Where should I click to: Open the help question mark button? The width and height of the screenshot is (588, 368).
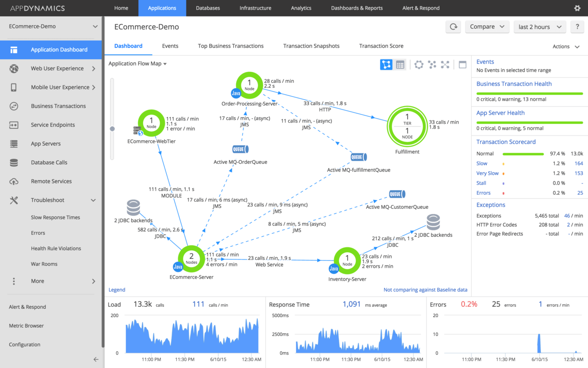[x=577, y=27]
